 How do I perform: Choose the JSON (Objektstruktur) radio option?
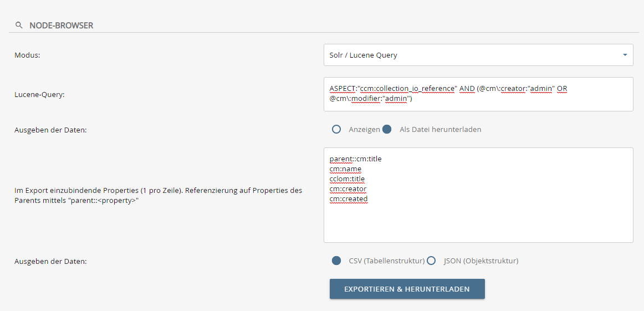pos(431,261)
